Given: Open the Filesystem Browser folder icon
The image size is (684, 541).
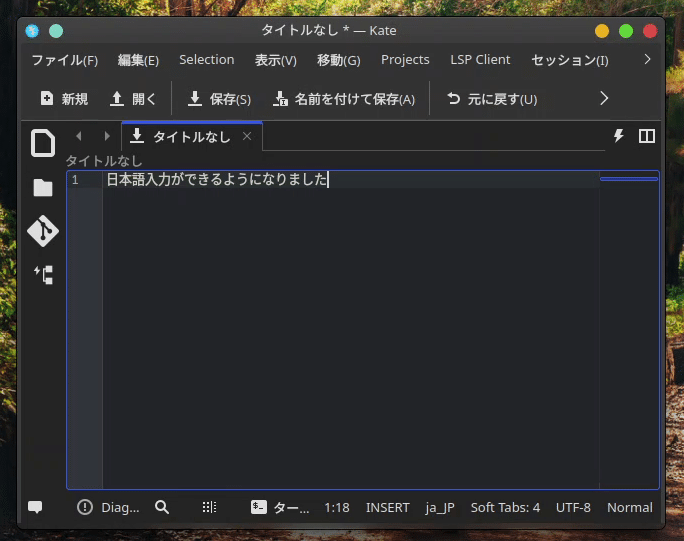Looking at the screenshot, I should coord(43,188).
